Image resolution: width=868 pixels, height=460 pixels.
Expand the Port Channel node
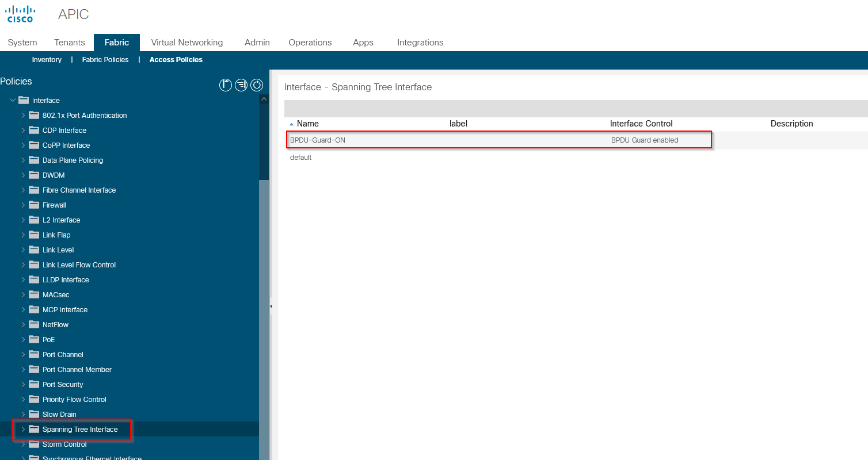[x=23, y=354]
